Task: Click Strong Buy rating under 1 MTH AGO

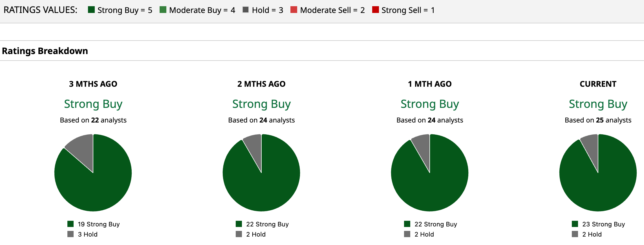Action: pyautogui.click(x=430, y=104)
